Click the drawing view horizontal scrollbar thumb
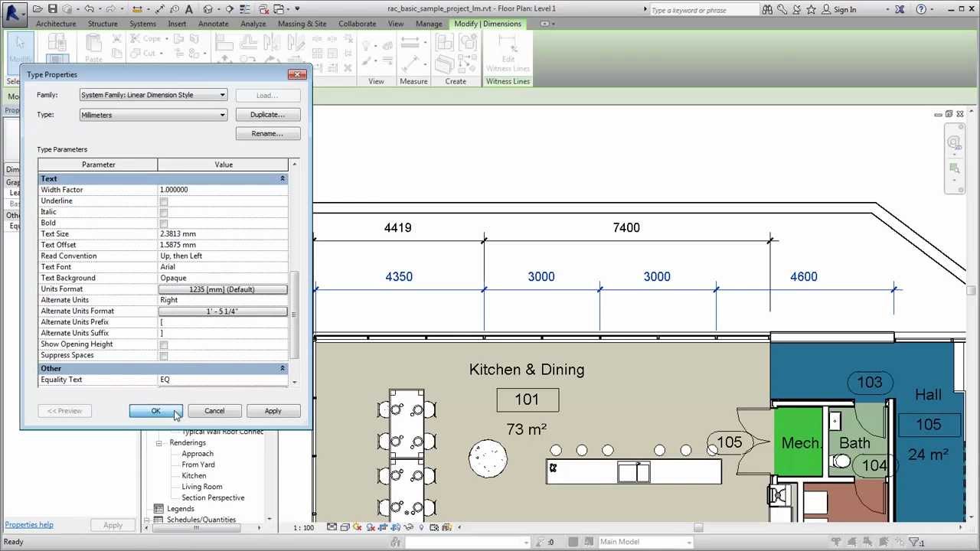980x551 pixels. tap(697, 527)
